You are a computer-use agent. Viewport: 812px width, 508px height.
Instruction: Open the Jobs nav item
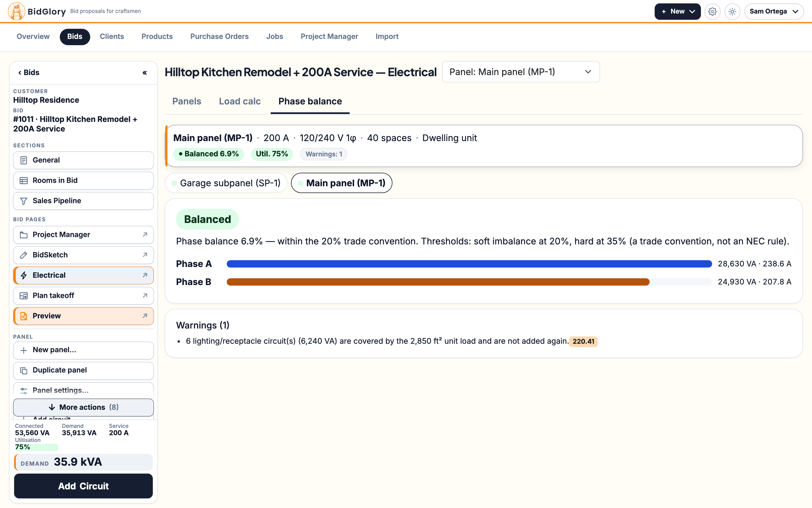(x=274, y=37)
